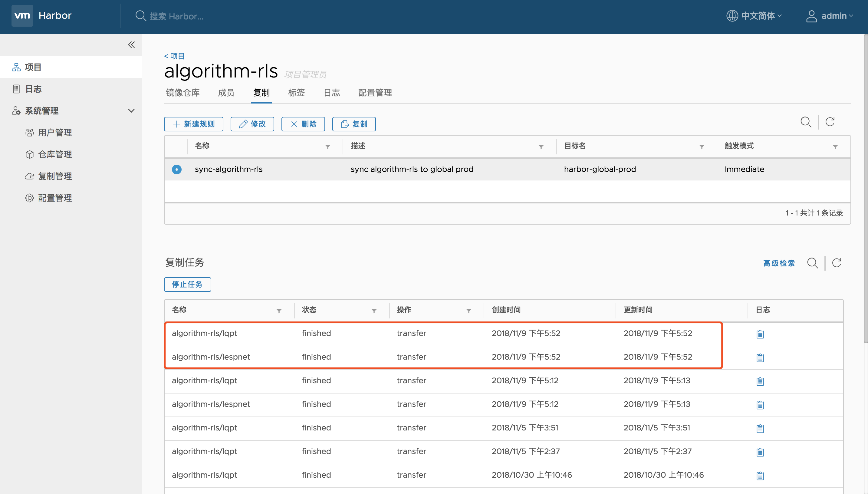Click the sync algorithm-rls to global prod description

[x=412, y=169]
